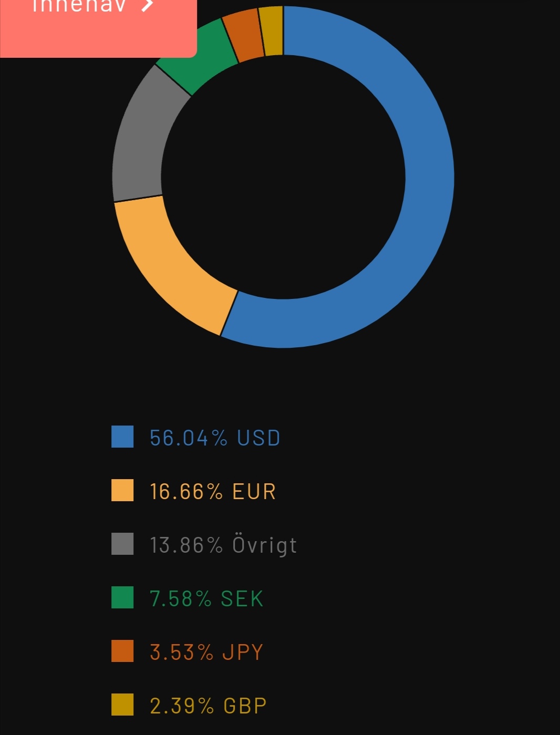Click the Innehav button label
This screenshot has width=560, height=735.
[x=79, y=6]
